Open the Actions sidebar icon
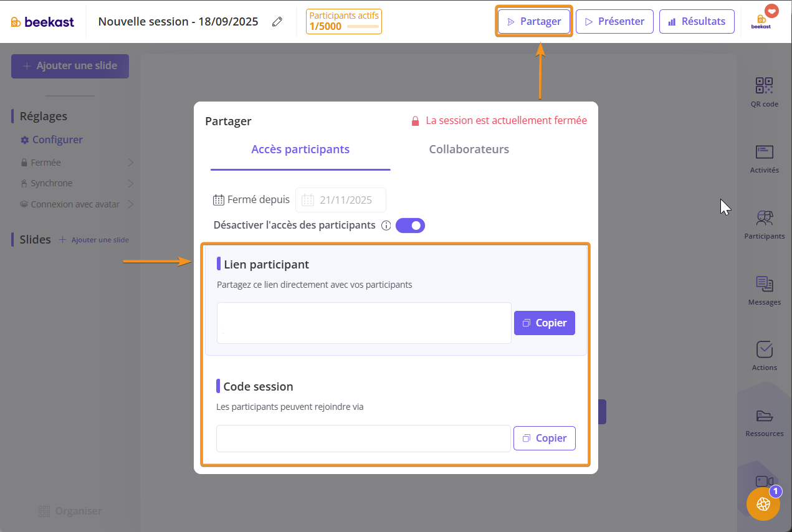 pyautogui.click(x=764, y=350)
